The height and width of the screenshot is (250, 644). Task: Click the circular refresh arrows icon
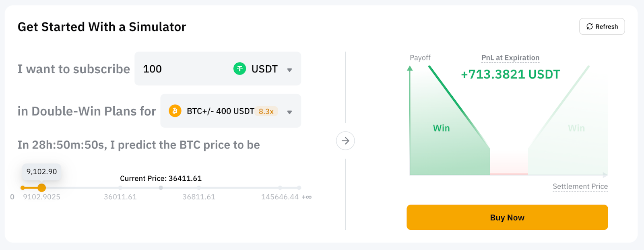(590, 27)
